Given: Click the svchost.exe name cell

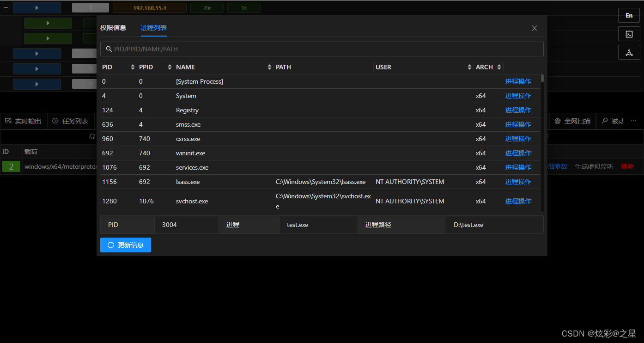Looking at the screenshot, I should [192, 201].
